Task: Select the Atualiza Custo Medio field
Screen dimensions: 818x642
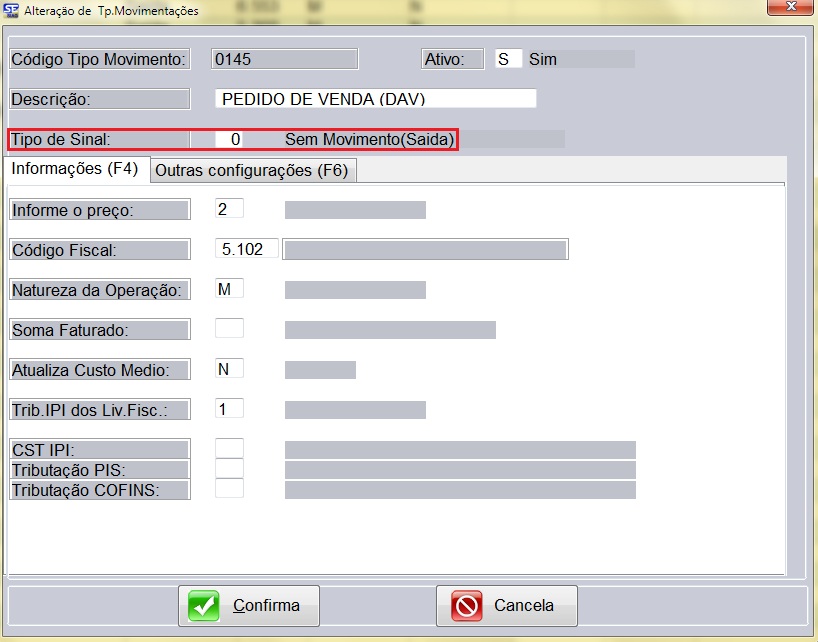Action: coord(229,369)
